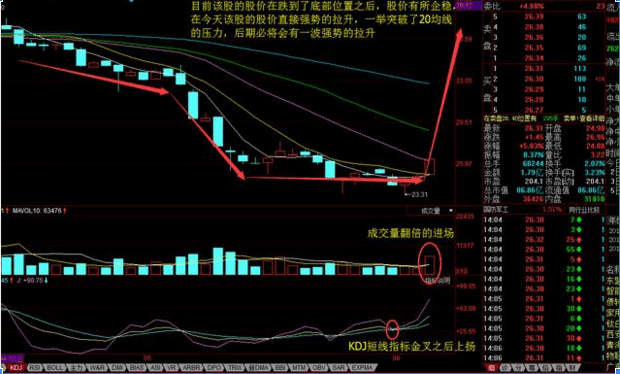Image resolution: width=620 pixels, height=374 pixels.
Task: Click buy level 2 price 26.30
Action: pyautogui.click(x=534, y=79)
